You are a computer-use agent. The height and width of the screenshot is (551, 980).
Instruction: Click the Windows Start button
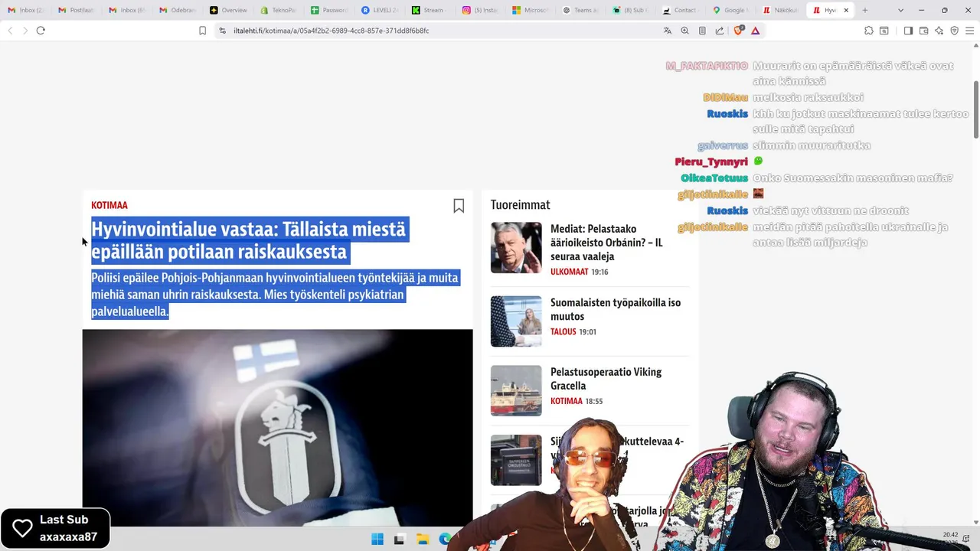(377, 539)
